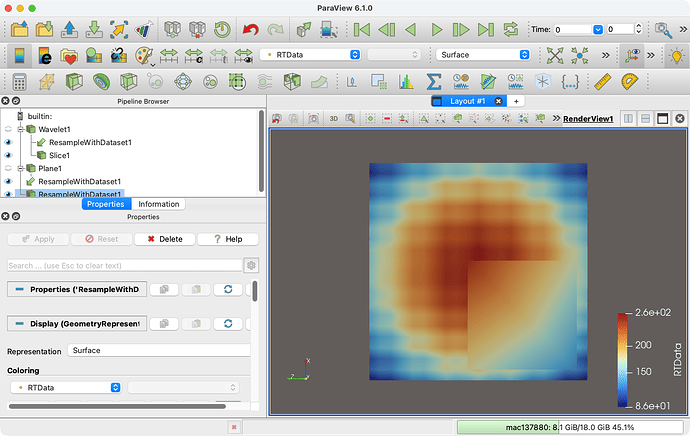Reset camera with the four outward arrows icon
The width and height of the screenshot is (690, 436).
click(555, 55)
